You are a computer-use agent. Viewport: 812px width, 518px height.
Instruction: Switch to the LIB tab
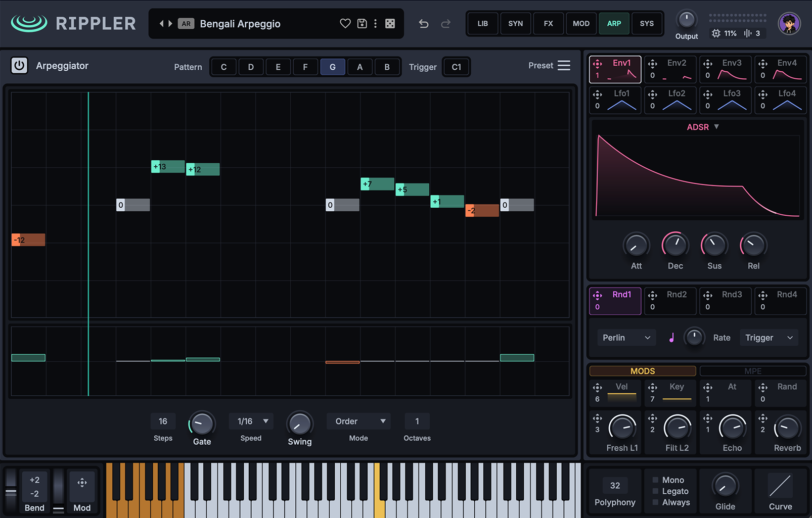pos(483,23)
